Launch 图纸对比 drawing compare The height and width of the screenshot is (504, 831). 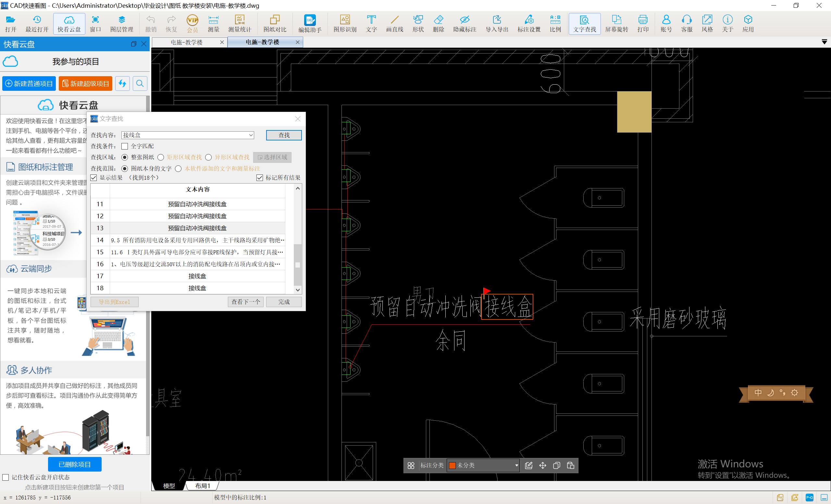tap(275, 24)
